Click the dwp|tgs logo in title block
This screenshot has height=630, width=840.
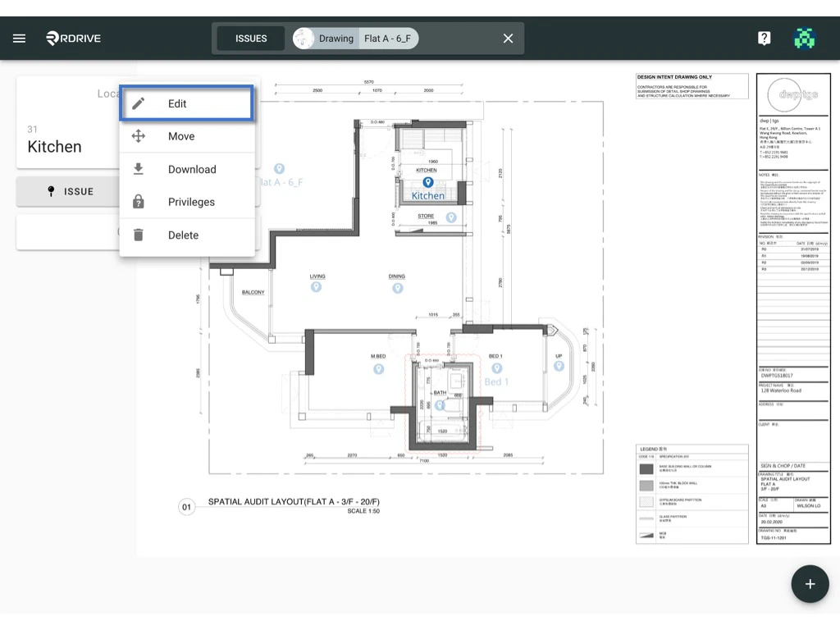click(x=792, y=95)
